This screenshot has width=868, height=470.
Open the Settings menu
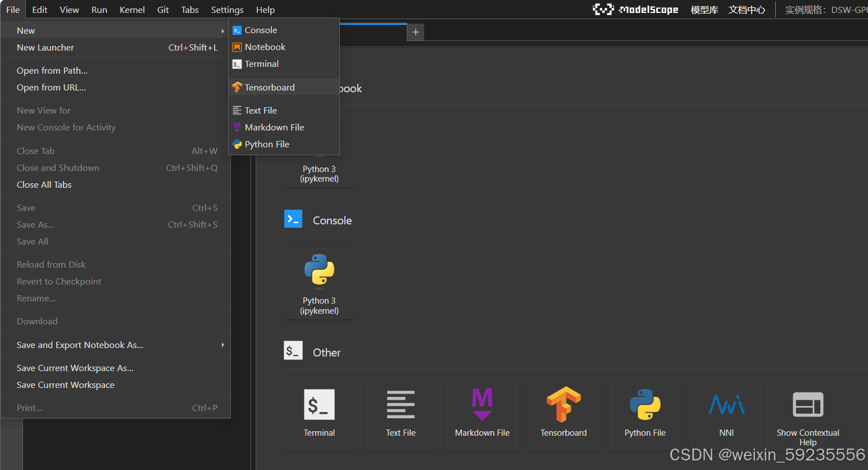click(227, 10)
